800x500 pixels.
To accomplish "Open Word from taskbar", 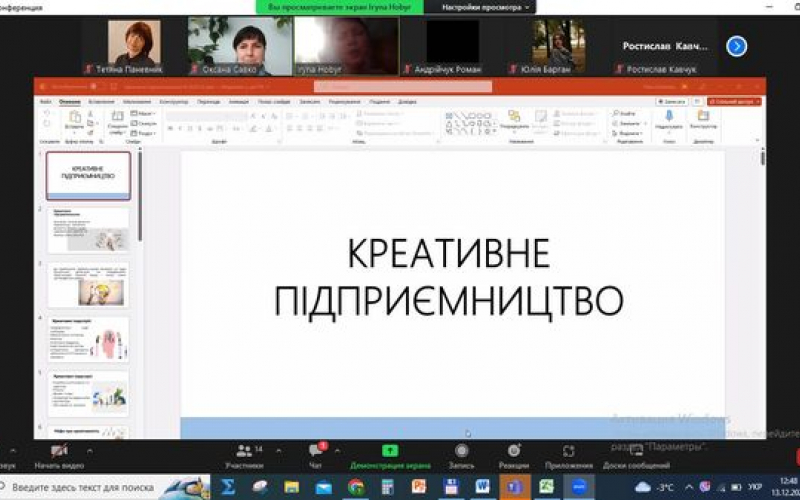I will (482, 487).
